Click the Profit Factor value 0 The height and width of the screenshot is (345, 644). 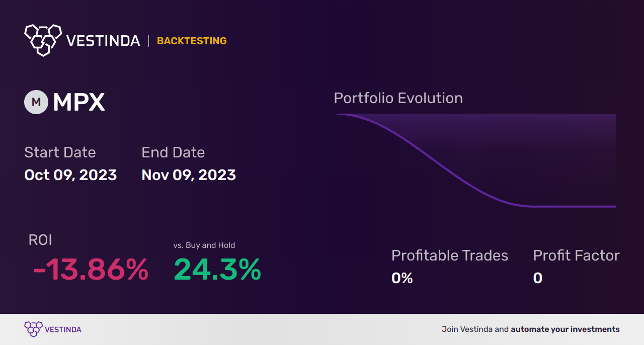(x=537, y=278)
